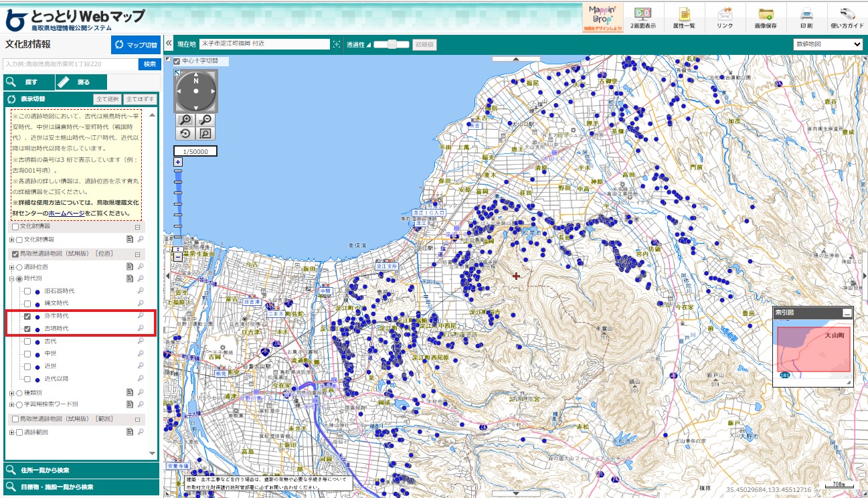
Task: Click the 透過性 transparency slider handle
Action: tap(392, 44)
